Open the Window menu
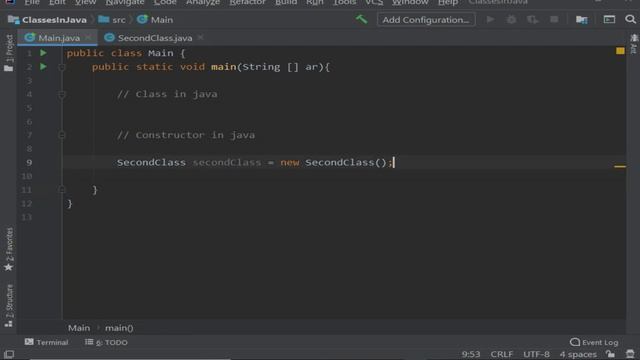Screen dimensions: 640x360 (x=410, y=2)
